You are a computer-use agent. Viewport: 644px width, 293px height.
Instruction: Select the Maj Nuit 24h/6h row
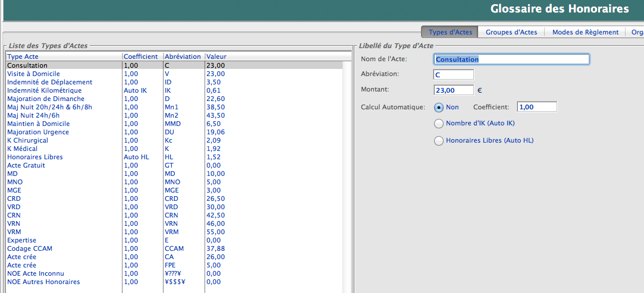pyautogui.click(x=175, y=115)
